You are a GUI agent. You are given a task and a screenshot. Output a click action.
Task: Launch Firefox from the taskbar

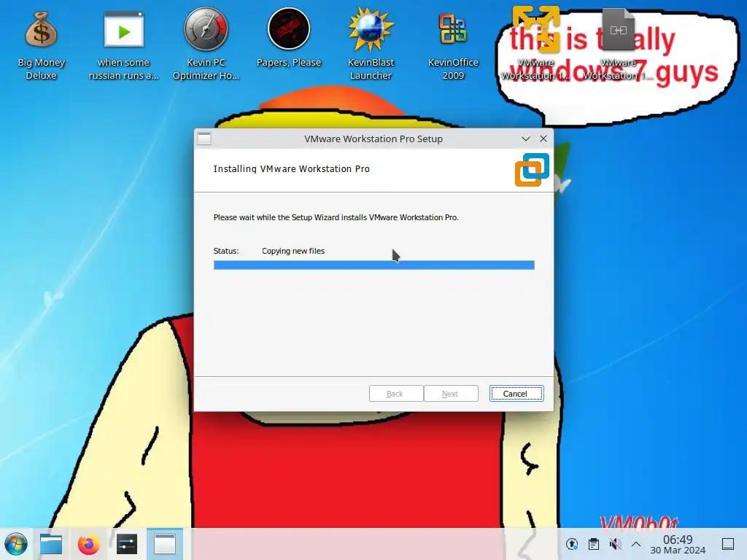pyautogui.click(x=88, y=544)
